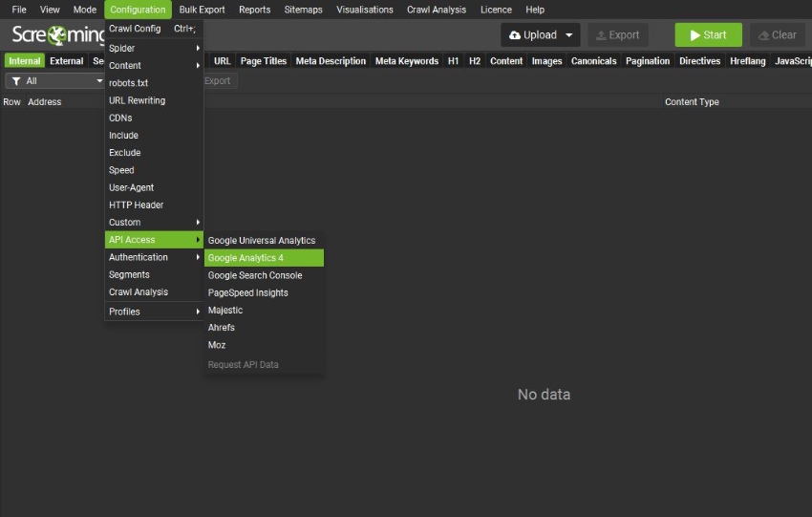Expand the Authentication submenu
Viewport: 812px width, 517px height.
pos(154,257)
